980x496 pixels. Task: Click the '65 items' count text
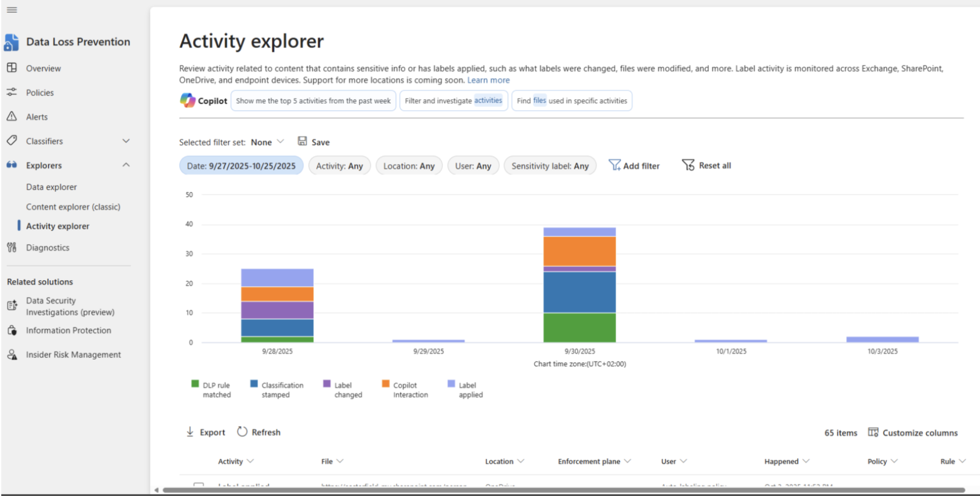(840, 433)
